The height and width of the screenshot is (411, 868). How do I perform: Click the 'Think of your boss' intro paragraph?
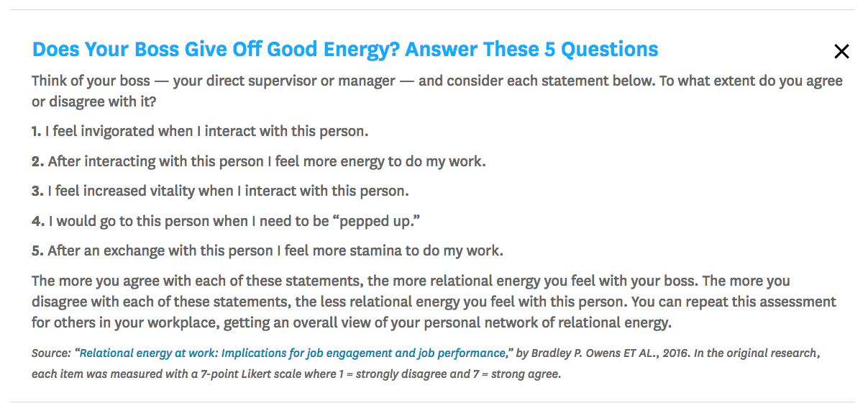tap(437, 91)
